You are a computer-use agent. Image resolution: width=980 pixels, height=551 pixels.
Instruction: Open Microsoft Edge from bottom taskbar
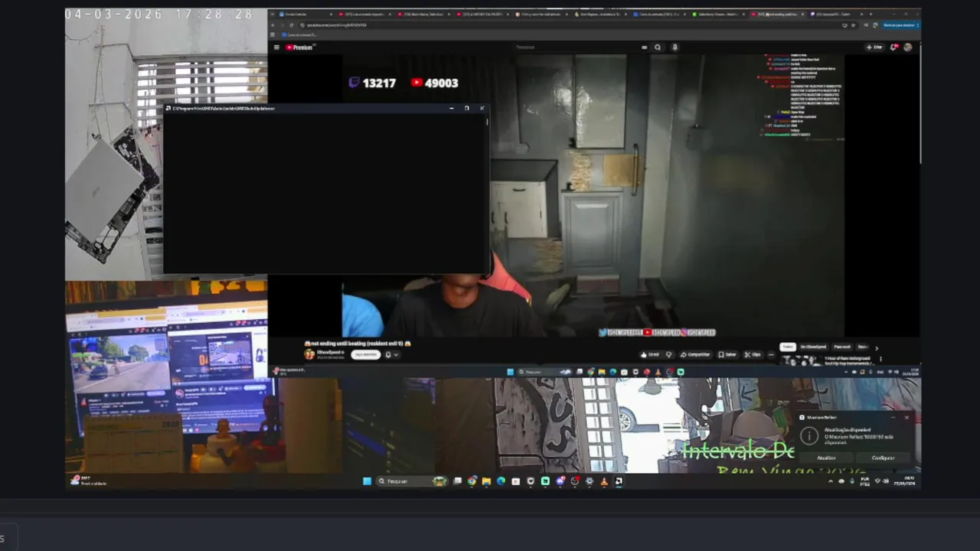[x=501, y=481]
